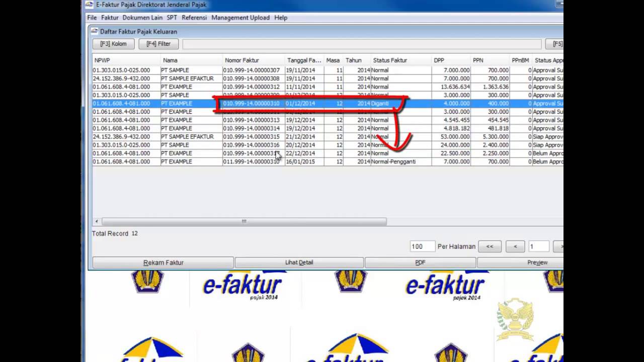Open the File menu

(x=92, y=18)
